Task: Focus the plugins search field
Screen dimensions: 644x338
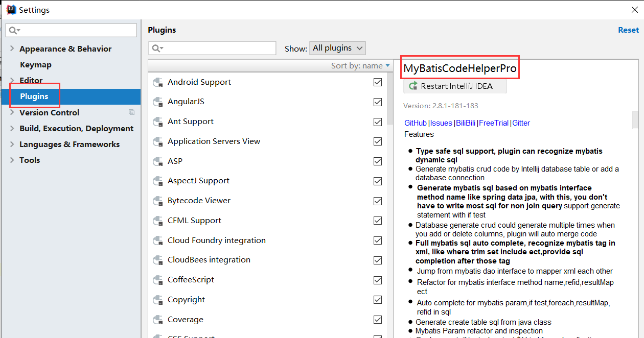Action: pyautogui.click(x=212, y=48)
